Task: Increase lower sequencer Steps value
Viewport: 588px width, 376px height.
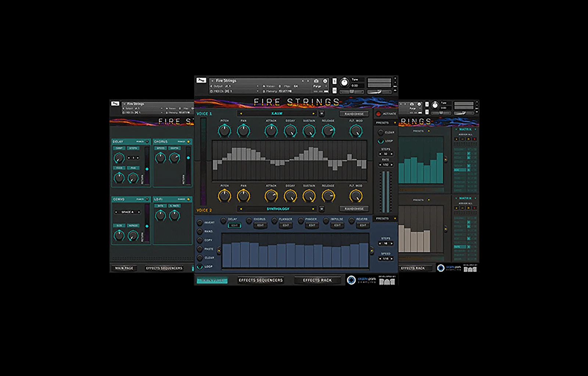Action: point(392,244)
